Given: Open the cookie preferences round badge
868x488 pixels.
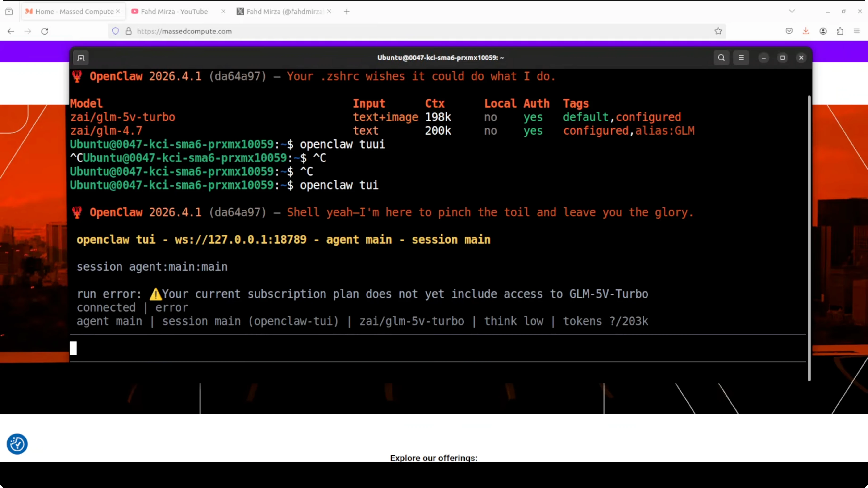Looking at the screenshot, I should pyautogui.click(x=17, y=443).
